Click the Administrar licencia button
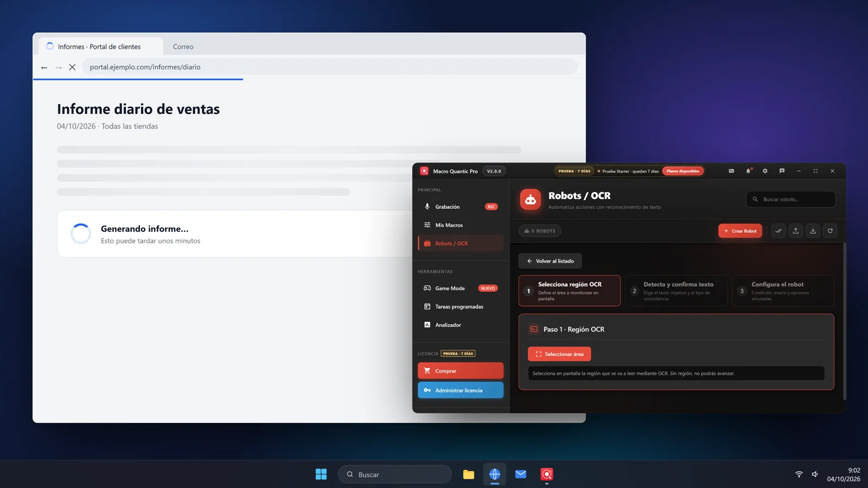 click(x=461, y=390)
